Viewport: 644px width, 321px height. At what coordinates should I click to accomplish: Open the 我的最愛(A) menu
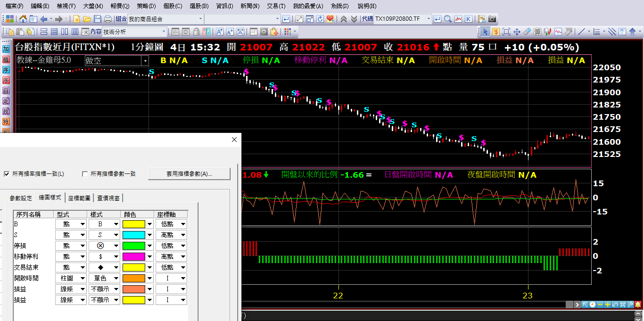click(x=308, y=6)
